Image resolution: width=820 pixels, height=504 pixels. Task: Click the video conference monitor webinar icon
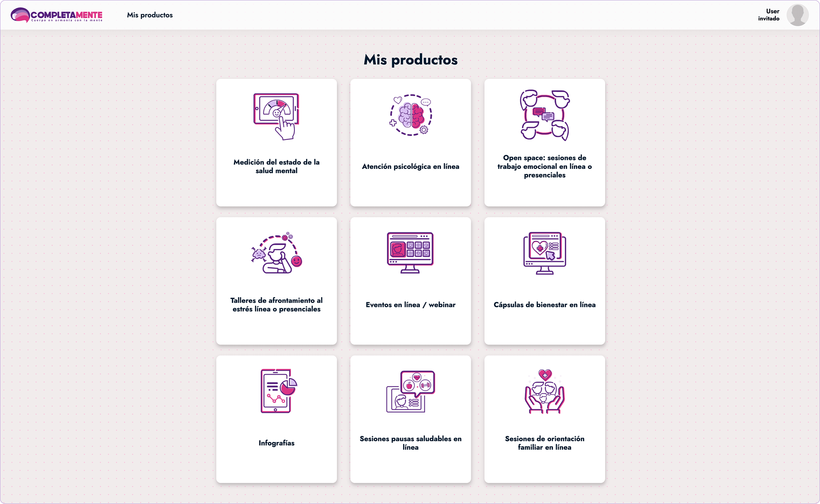coord(410,253)
